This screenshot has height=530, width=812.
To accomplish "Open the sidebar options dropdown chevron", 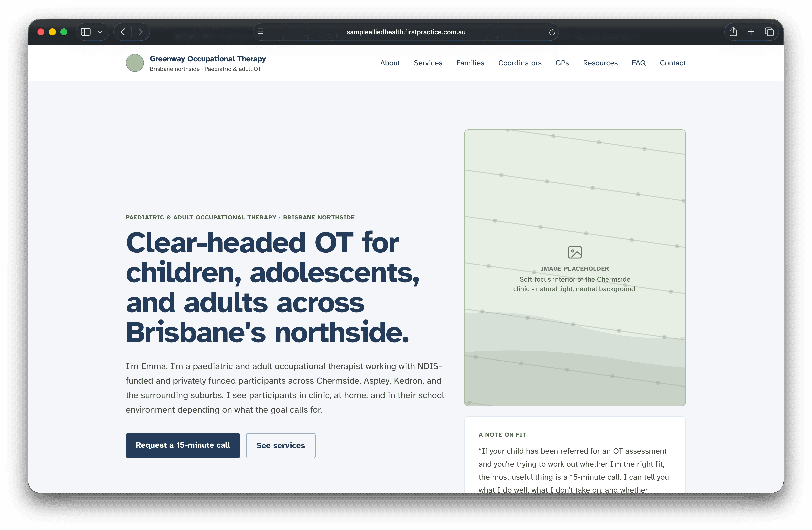I will coord(100,32).
